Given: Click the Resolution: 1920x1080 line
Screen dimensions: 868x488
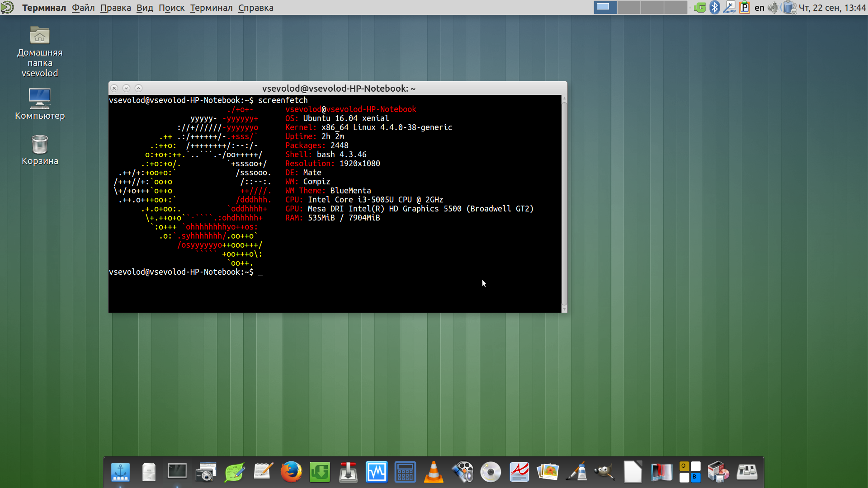Looking at the screenshot, I should (x=332, y=164).
